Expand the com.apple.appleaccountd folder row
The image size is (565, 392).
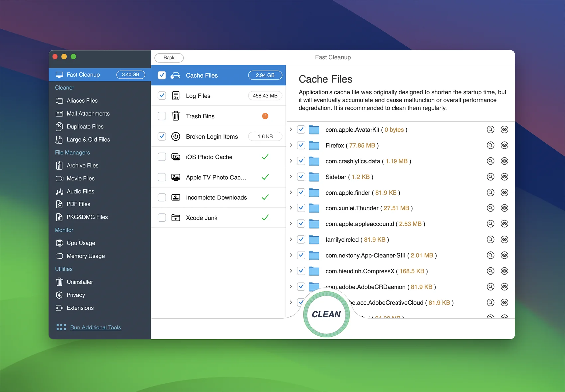(x=291, y=223)
